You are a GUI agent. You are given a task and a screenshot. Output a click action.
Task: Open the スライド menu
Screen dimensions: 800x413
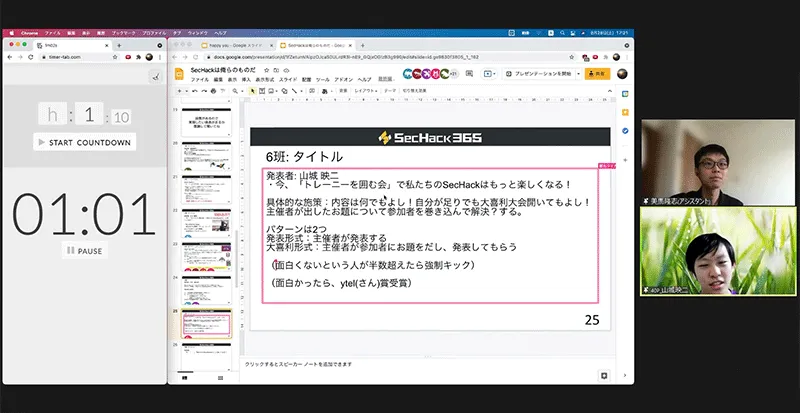(x=288, y=80)
